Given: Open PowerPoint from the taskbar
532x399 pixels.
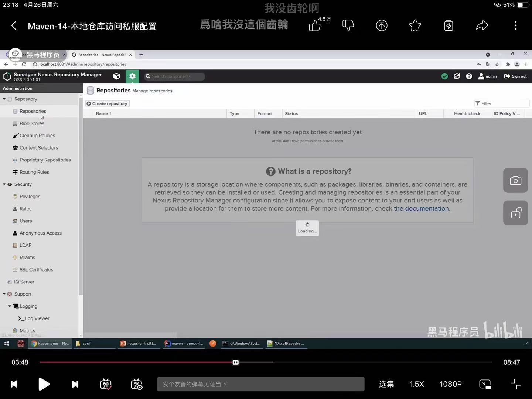Looking at the screenshot, I should [138, 344].
